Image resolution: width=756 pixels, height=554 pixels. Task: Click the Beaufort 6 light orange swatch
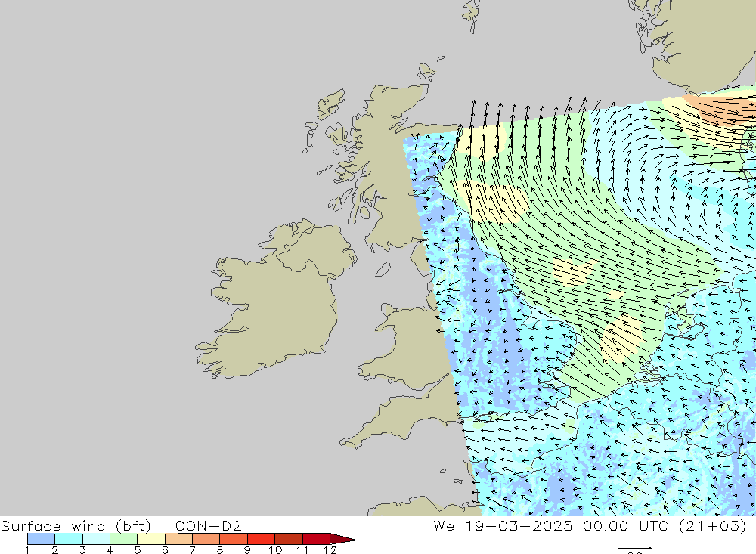point(178,539)
